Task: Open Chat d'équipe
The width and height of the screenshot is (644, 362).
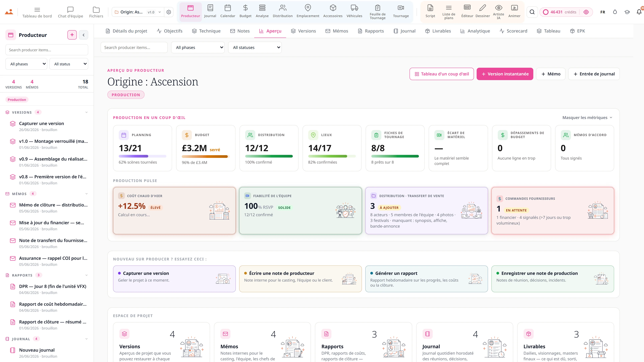Action: point(70,12)
